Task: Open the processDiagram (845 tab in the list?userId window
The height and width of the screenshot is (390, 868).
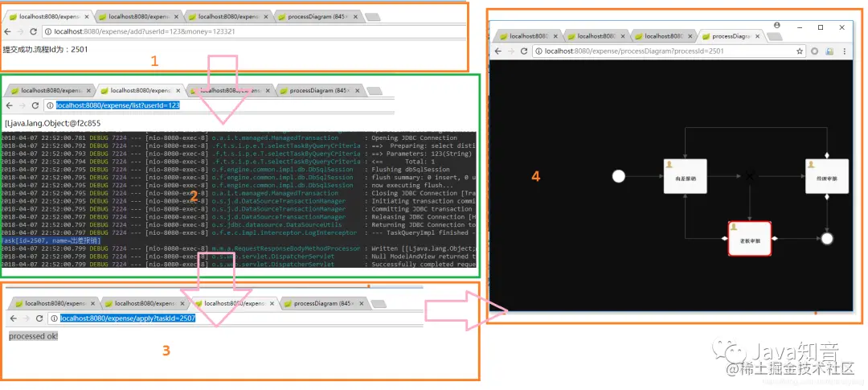Action: click(x=319, y=90)
